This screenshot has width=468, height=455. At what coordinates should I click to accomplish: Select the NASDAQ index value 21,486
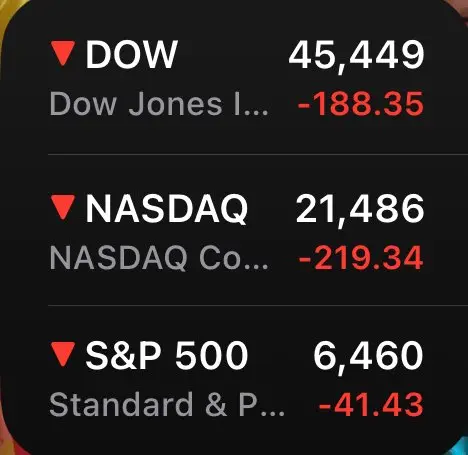point(360,209)
